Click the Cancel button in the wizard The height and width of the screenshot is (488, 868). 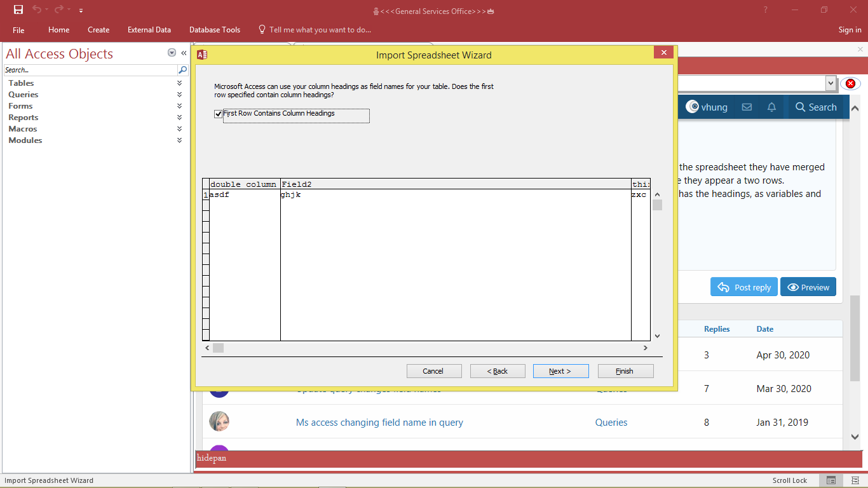coord(433,371)
